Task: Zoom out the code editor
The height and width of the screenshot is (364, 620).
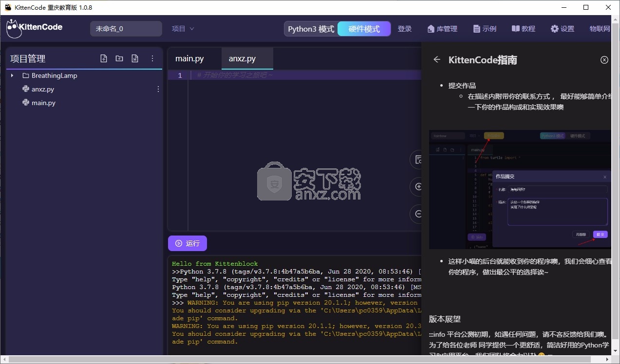Action: click(x=417, y=214)
